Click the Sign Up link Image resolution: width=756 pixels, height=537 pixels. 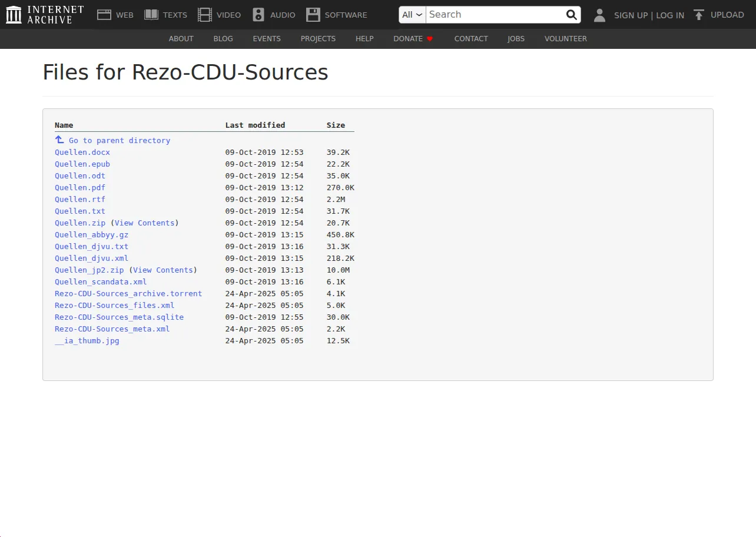pos(631,15)
